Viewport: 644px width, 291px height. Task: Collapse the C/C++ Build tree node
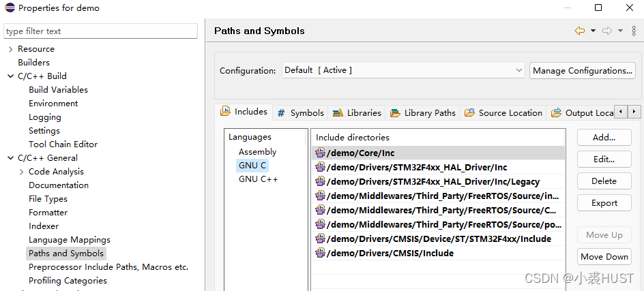tap(10, 76)
